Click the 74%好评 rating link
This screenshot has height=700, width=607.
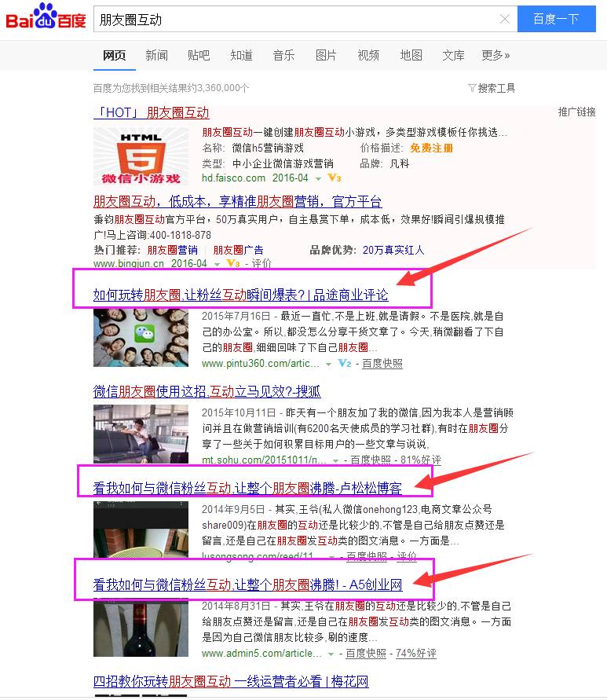tap(416, 654)
